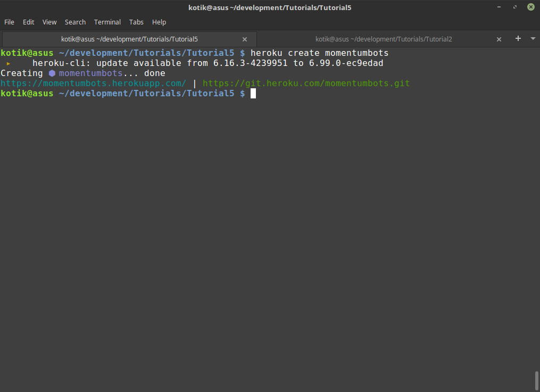Switch to the Tutorial5 terminal tab
This screenshot has height=392, width=540.
pyautogui.click(x=129, y=39)
